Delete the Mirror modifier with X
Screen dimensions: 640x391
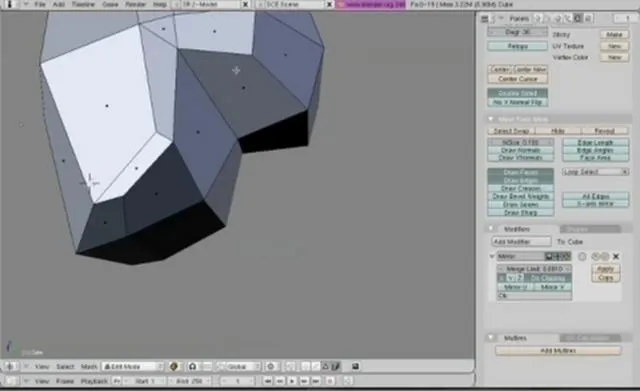tap(616, 256)
